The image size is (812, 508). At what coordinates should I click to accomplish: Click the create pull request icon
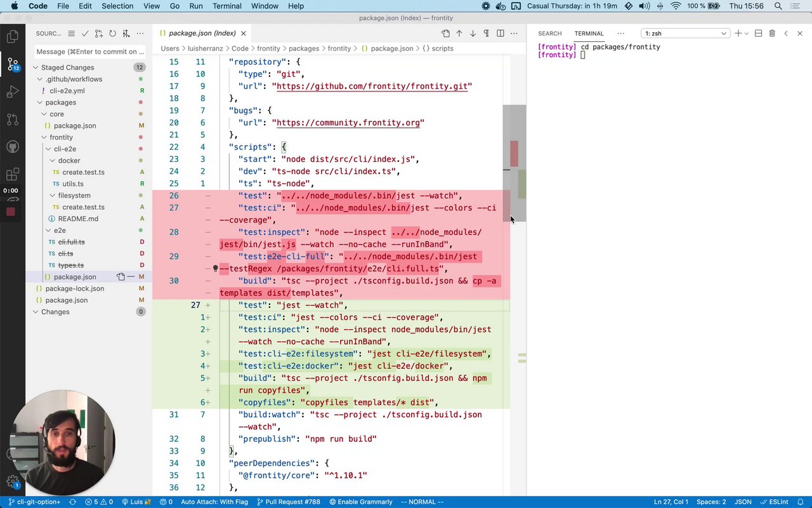[x=98, y=33]
